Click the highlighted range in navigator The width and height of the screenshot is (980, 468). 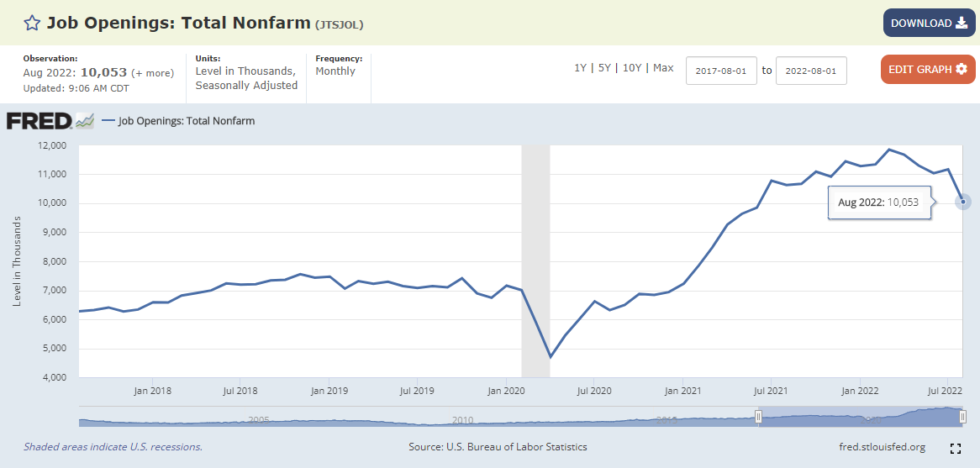(x=861, y=417)
